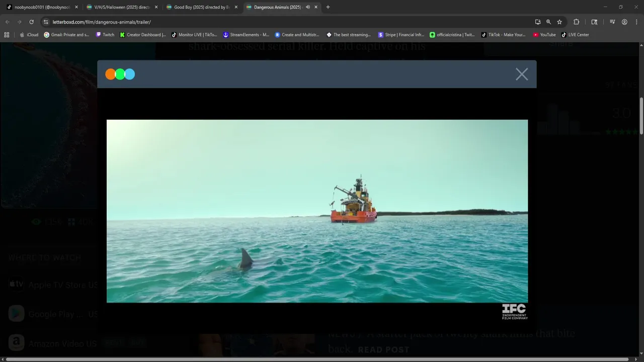Open the StreamElements bookmark
644x362 pixels.
(246, 35)
